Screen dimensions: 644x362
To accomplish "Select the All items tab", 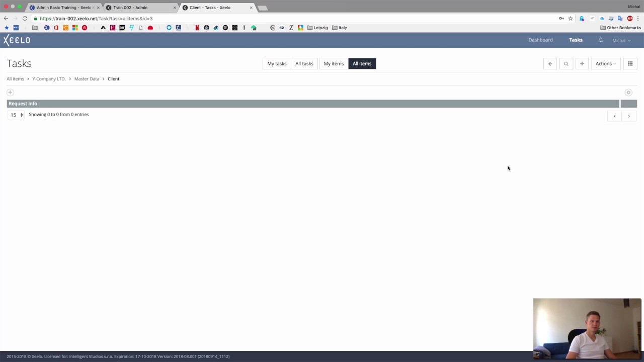I will (x=362, y=64).
